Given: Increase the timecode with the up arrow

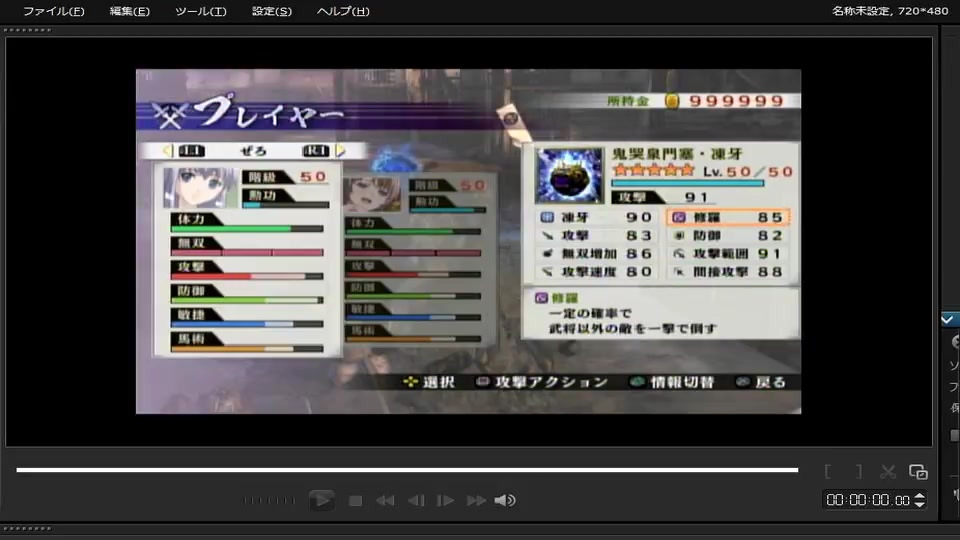Looking at the screenshot, I should pos(919,496).
